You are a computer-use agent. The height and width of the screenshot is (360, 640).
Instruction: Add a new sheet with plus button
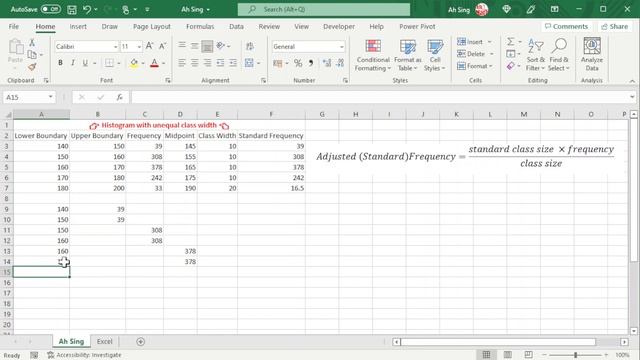coord(140,342)
